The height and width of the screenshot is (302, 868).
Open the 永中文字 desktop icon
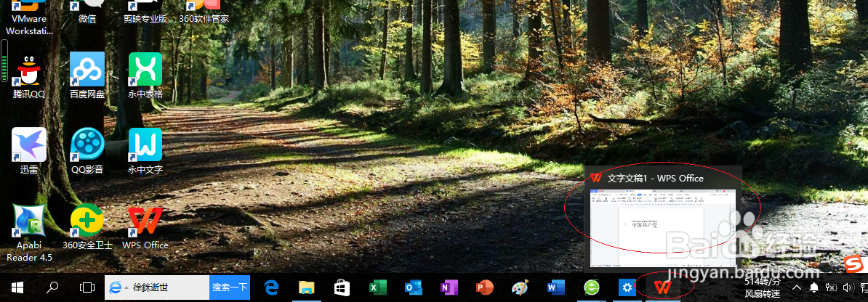(x=145, y=151)
